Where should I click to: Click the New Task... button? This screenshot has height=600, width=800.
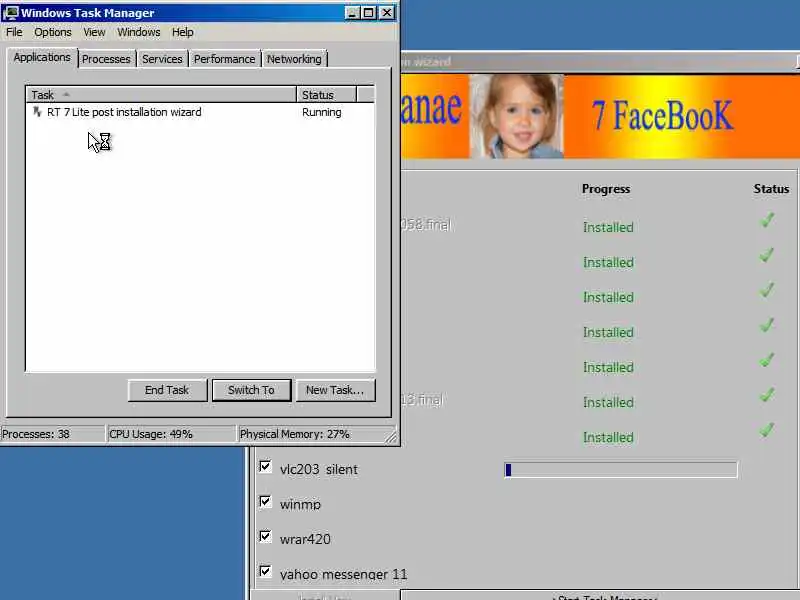(x=335, y=390)
